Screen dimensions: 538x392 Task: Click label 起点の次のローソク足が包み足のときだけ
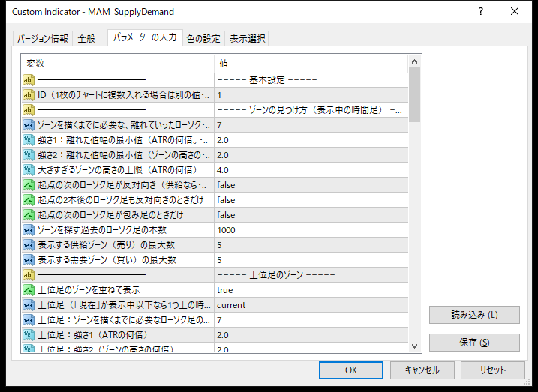tap(110, 215)
